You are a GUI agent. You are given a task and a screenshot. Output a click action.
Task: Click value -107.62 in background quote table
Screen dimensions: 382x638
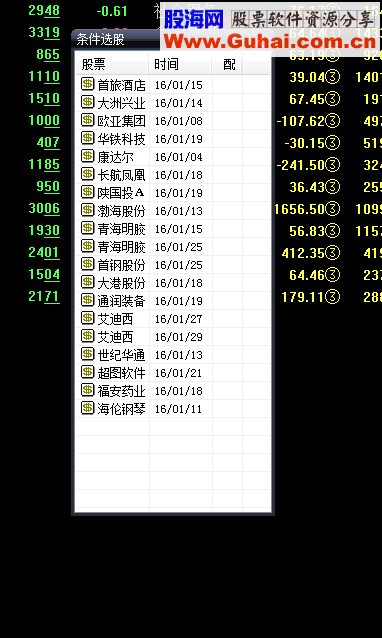(x=301, y=121)
